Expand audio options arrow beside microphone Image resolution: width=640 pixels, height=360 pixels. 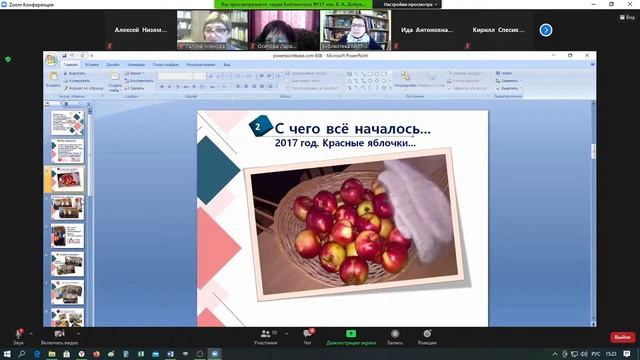click(x=31, y=334)
